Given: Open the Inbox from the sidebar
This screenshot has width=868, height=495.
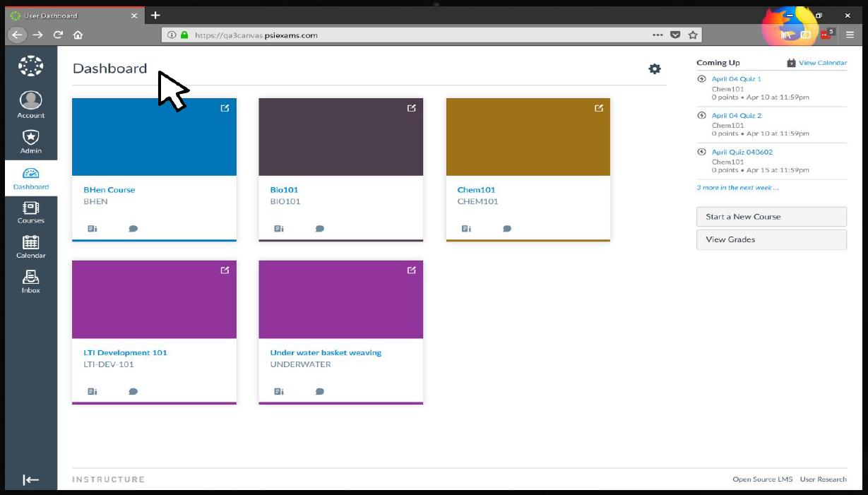Looking at the screenshot, I should click(x=31, y=281).
